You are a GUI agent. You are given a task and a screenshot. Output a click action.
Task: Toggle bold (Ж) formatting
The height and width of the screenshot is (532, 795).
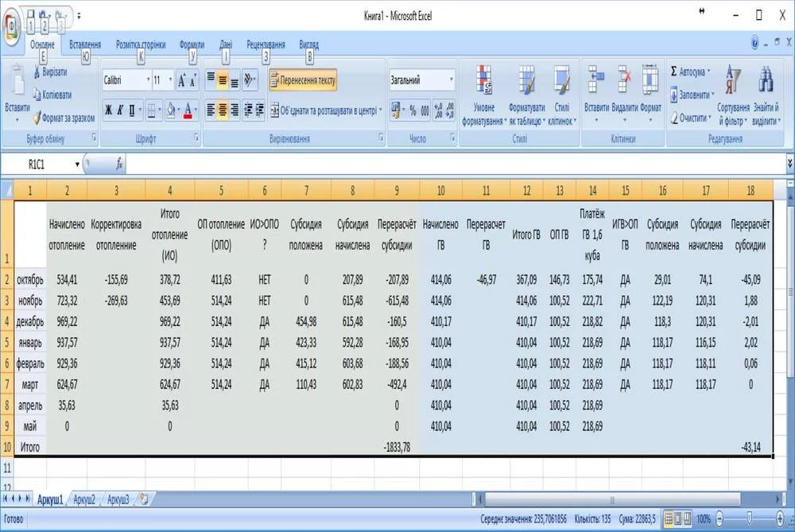tap(108, 110)
